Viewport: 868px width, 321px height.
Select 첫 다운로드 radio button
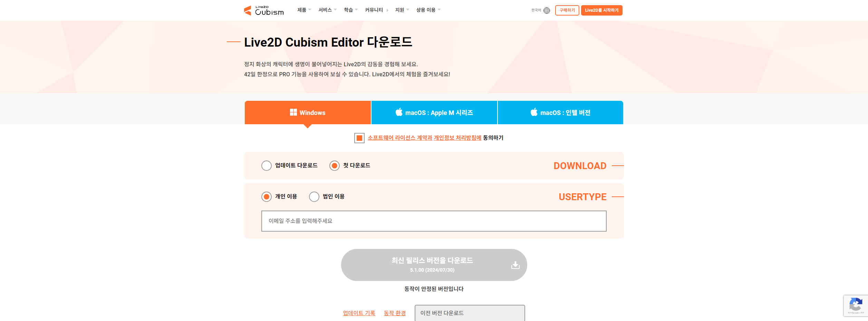point(335,166)
